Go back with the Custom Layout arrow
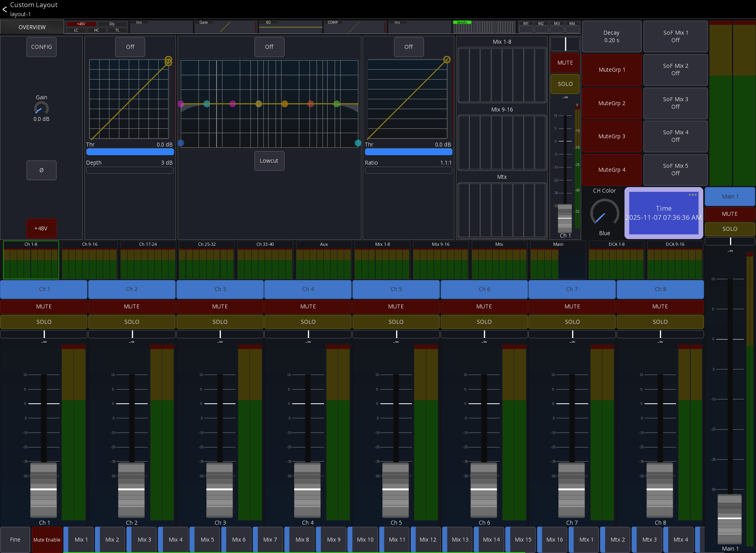Viewport: 756px width, 553px height. pos(5,9)
